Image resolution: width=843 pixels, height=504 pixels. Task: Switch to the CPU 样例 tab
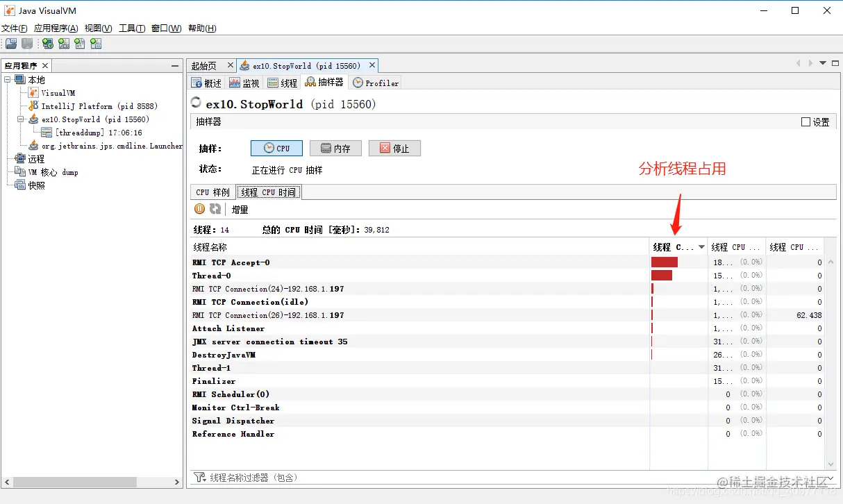click(212, 192)
